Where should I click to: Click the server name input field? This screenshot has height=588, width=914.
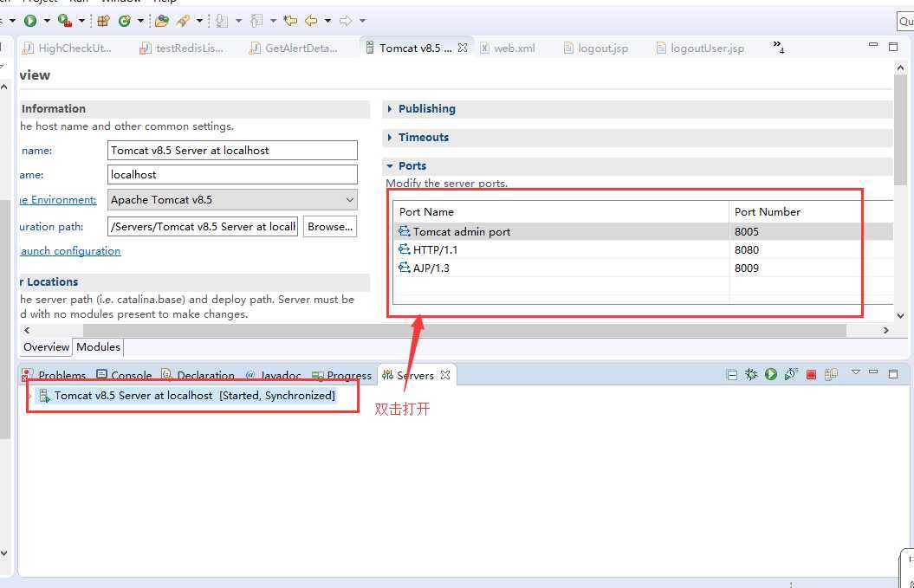click(232, 151)
